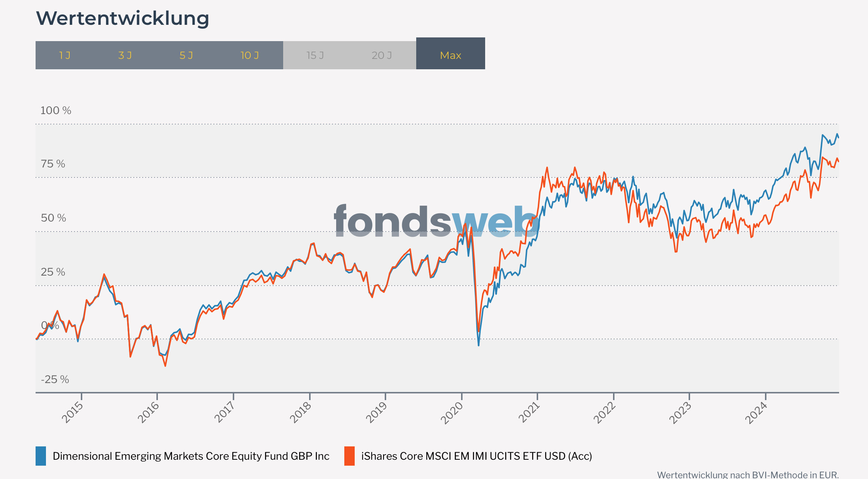Click the blue Dimensional fund legend swatch

click(41, 456)
